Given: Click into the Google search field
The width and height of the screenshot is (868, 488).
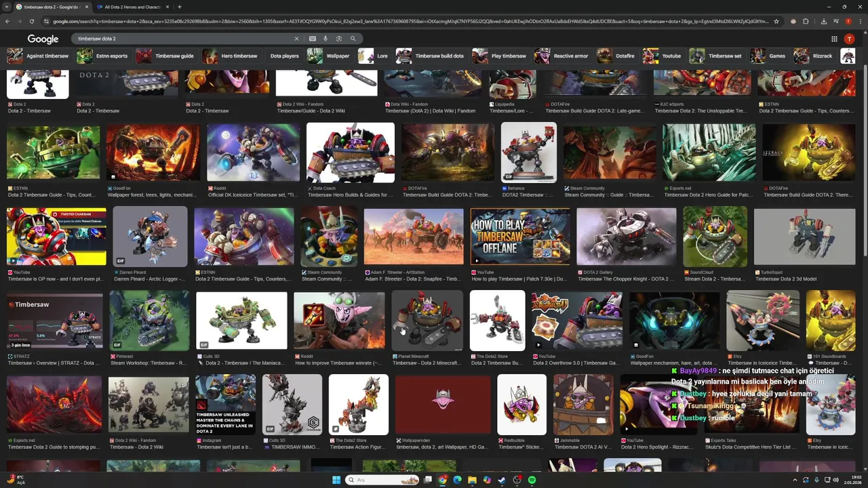Looking at the screenshot, I should (x=183, y=39).
